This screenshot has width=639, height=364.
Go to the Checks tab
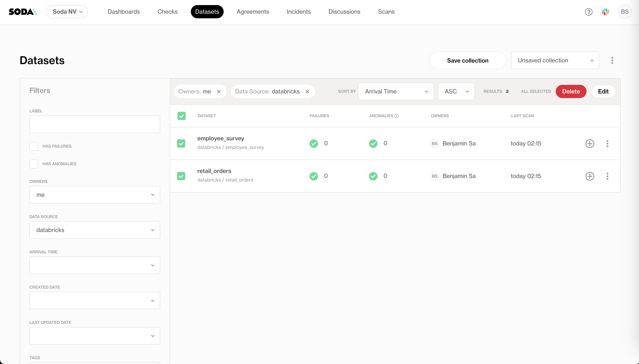coord(167,12)
